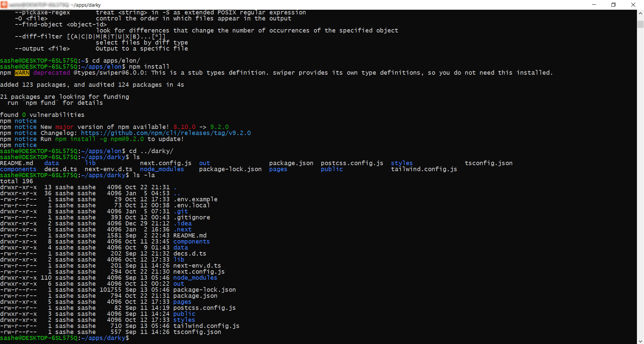The width and height of the screenshot is (644, 344).
Task: Click the scrollbar down arrow
Action: pyautogui.click(x=640, y=340)
